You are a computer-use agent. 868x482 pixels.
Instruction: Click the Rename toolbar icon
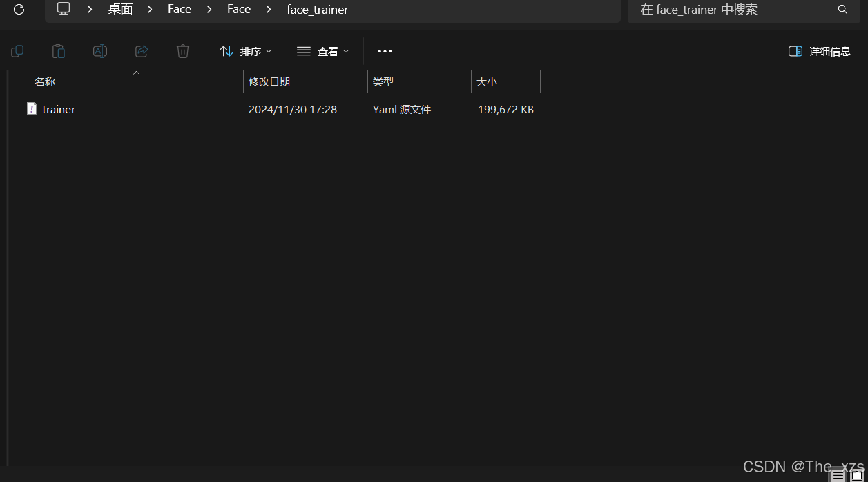click(100, 51)
